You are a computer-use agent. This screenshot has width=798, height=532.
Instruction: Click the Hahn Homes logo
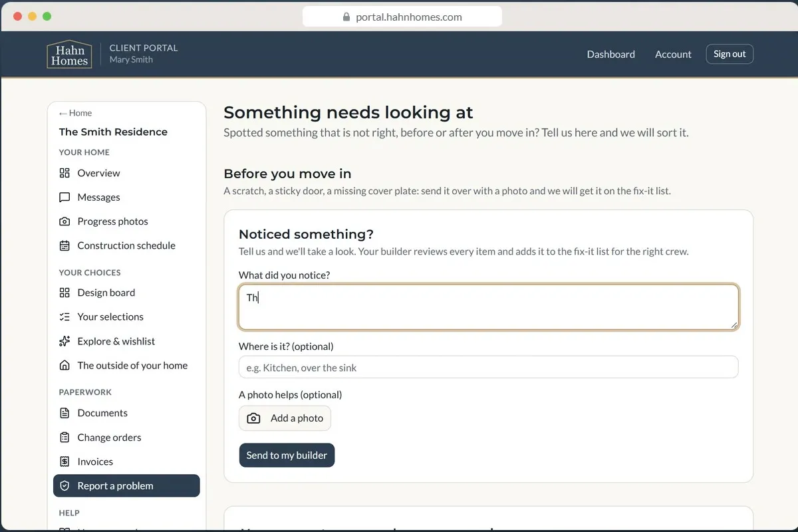[x=69, y=55]
